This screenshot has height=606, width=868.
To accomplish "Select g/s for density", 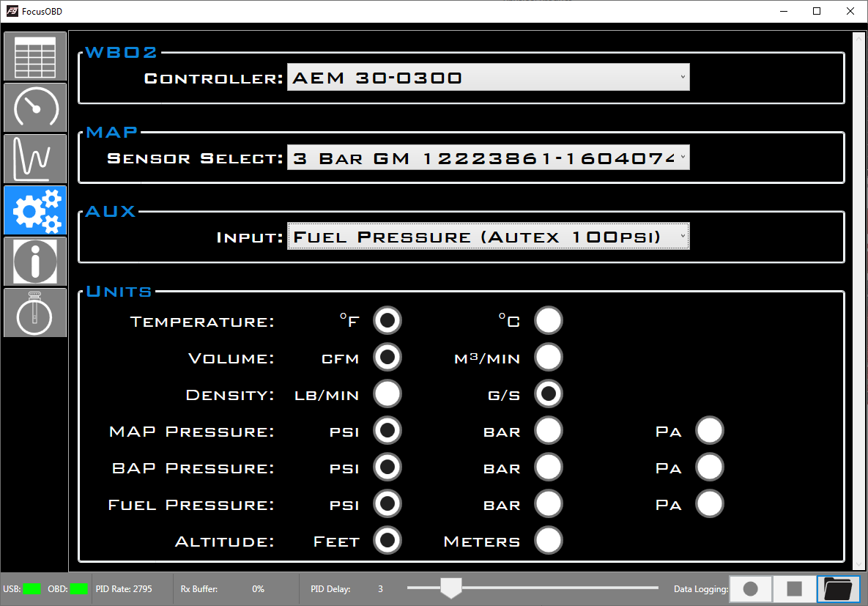I will pyautogui.click(x=548, y=393).
